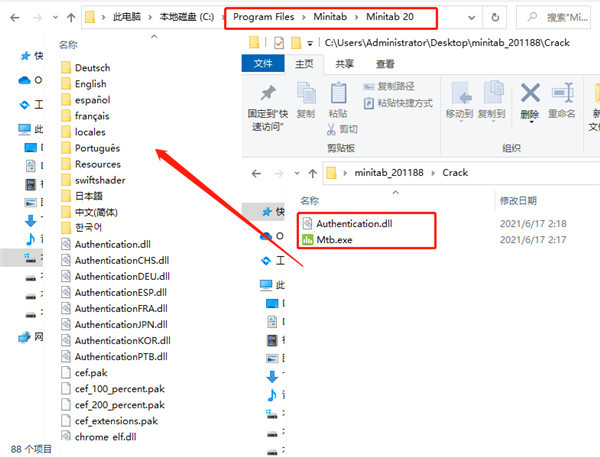The height and width of the screenshot is (457, 600).
Task: Switch to the 查看 ribbon tab
Action: point(385,64)
